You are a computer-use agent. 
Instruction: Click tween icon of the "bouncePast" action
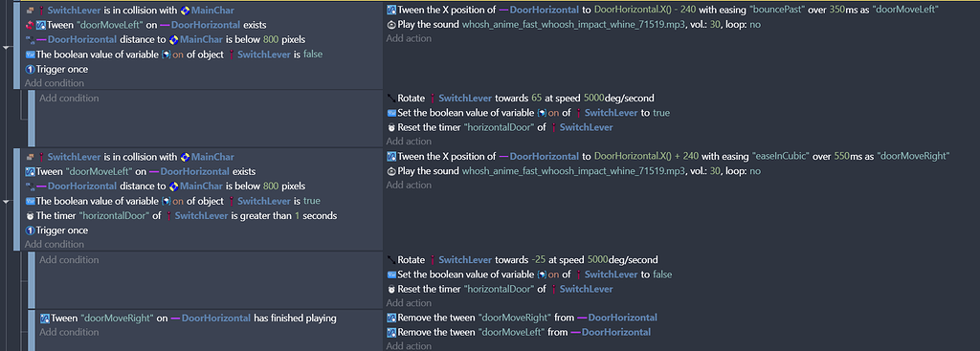pyautogui.click(x=391, y=10)
